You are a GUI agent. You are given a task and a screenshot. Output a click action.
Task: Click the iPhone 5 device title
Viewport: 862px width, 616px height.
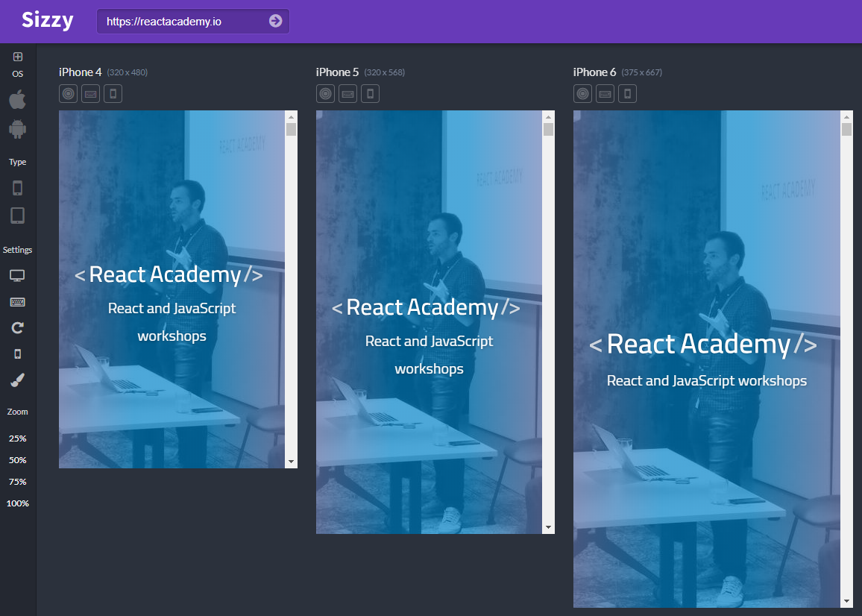point(338,72)
